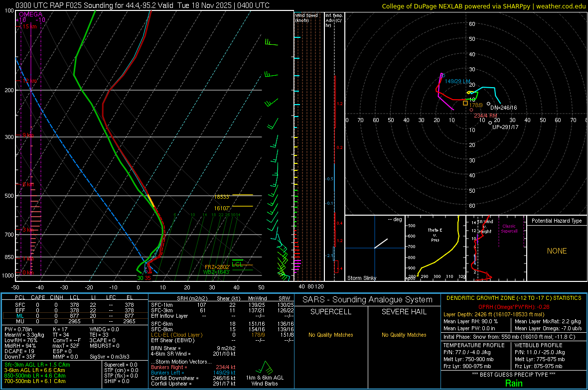The image size is (588, 390).
Task: Click the SEVERE HAIL column header
Action: (404, 312)
